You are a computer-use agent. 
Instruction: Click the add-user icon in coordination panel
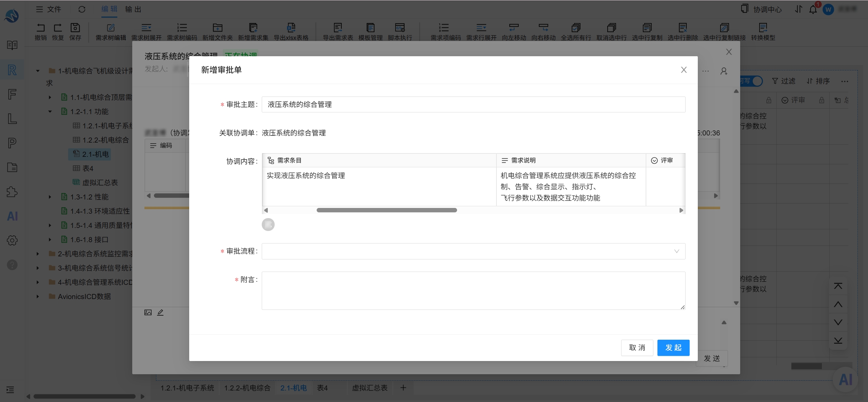[724, 71]
